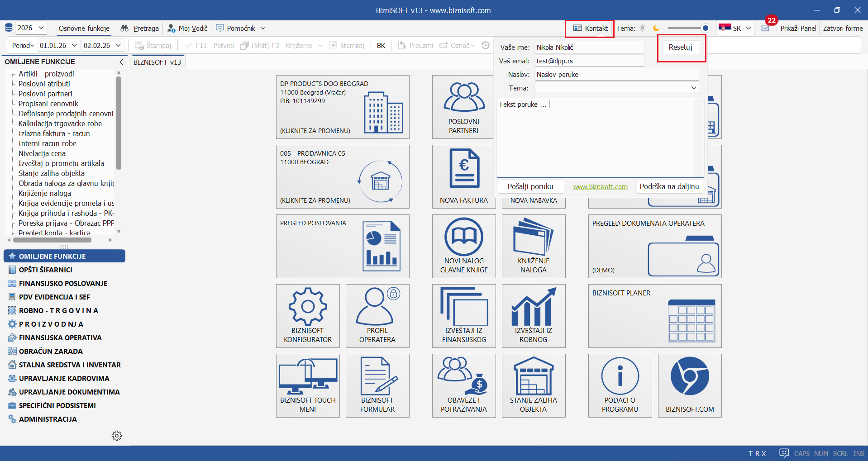Click the Nova Faktura euro document icon
Image resolution: width=868 pixels, height=461 pixels.
pos(464,168)
